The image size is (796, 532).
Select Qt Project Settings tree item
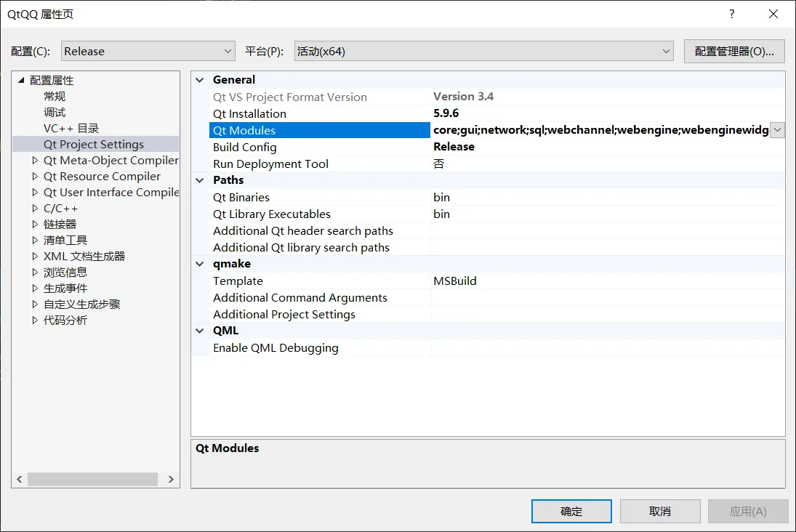click(x=93, y=144)
